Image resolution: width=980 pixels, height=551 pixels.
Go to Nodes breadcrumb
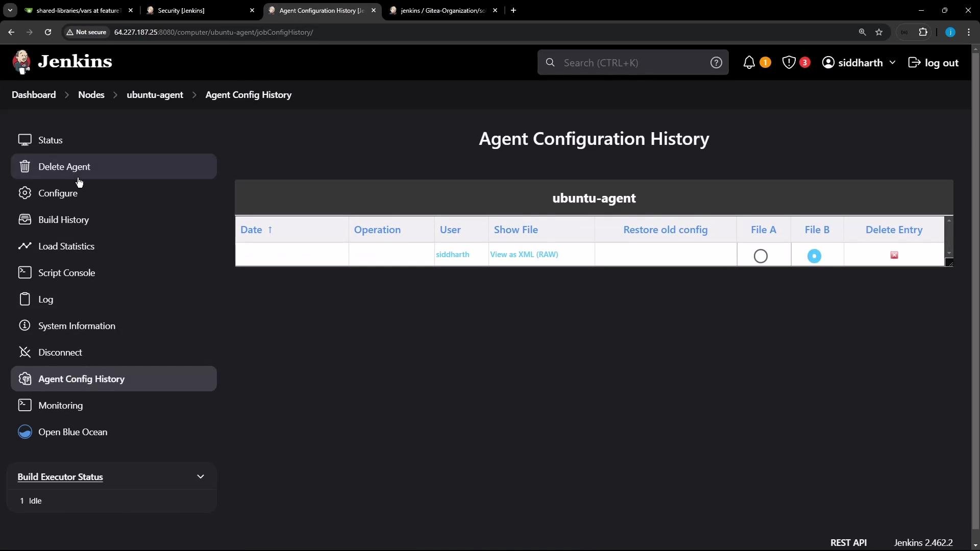click(91, 94)
